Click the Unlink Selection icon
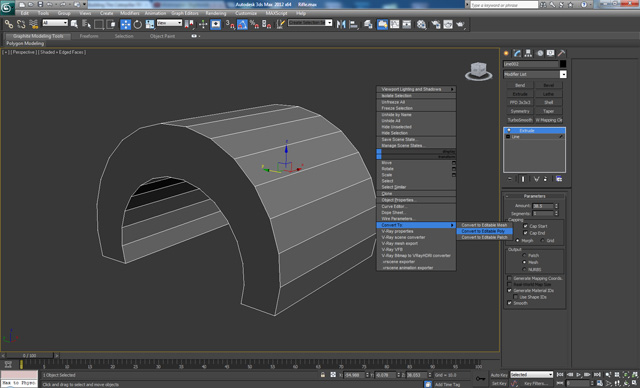The height and width of the screenshot is (388, 640). [21, 24]
